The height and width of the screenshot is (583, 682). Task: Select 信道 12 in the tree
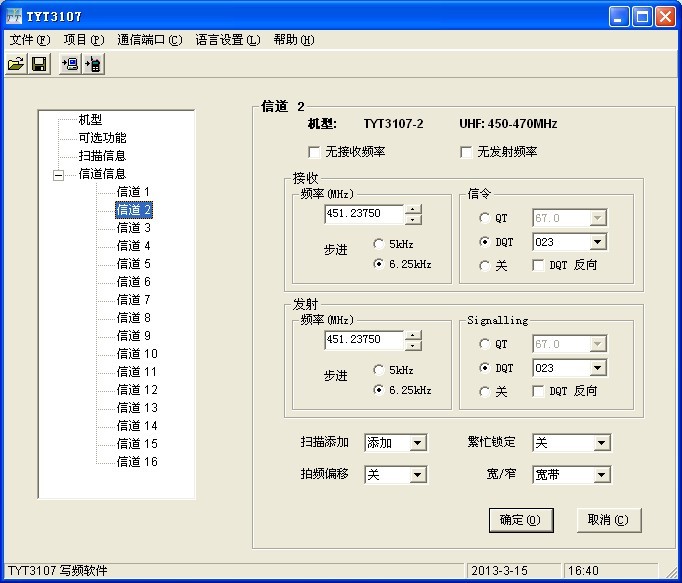[x=137, y=390]
